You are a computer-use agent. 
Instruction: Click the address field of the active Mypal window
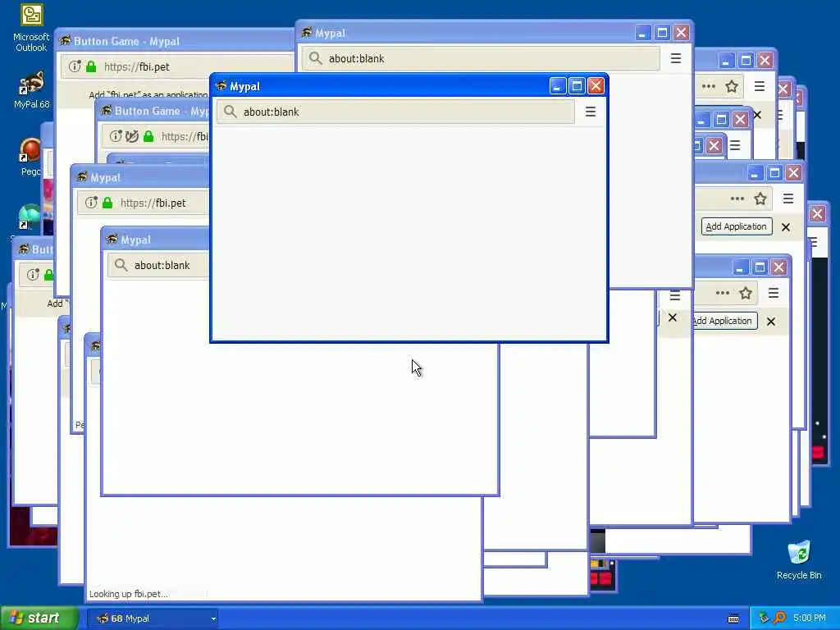pos(395,112)
